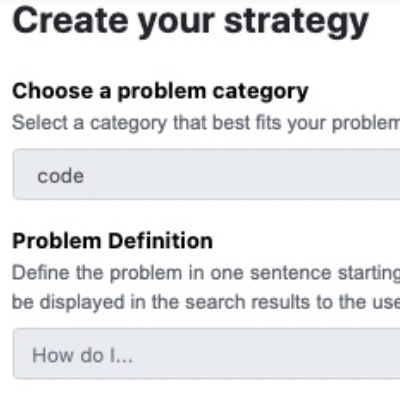Screen dimensions: 400x400
Task: Click the word Create in the title
Action: point(70,21)
